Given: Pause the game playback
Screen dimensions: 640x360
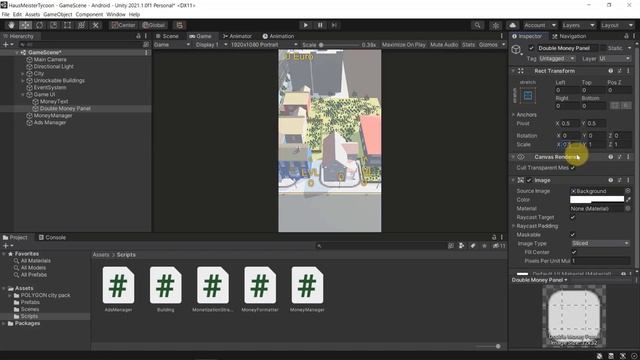Looking at the screenshot, I should pyautogui.click(x=320, y=25).
